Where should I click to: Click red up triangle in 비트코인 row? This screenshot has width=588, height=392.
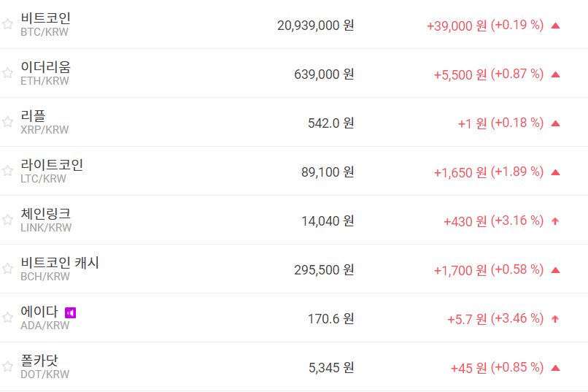click(x=555, y=26)
